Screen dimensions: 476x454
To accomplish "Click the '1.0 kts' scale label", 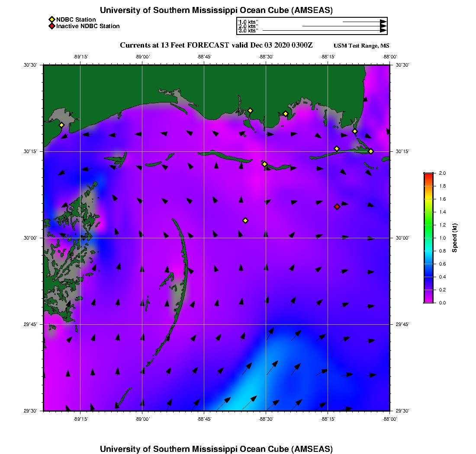I will click(x=248, y=22).
